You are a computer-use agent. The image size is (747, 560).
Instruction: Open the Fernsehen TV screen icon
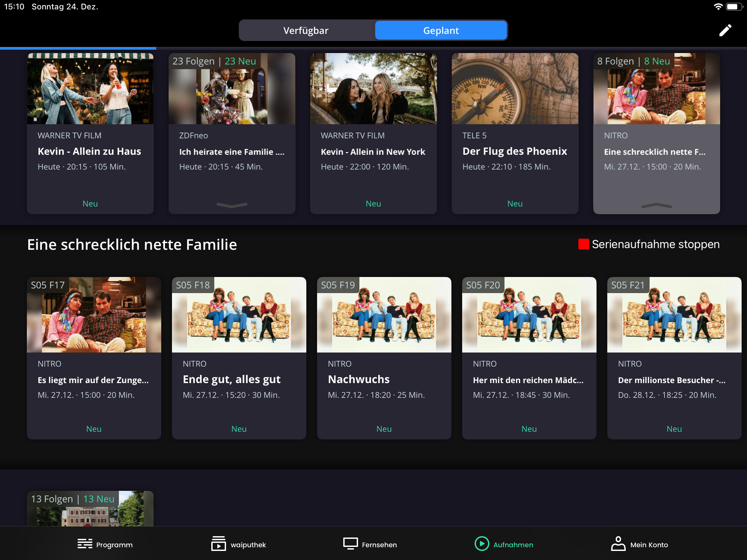(x=350, y=544)
